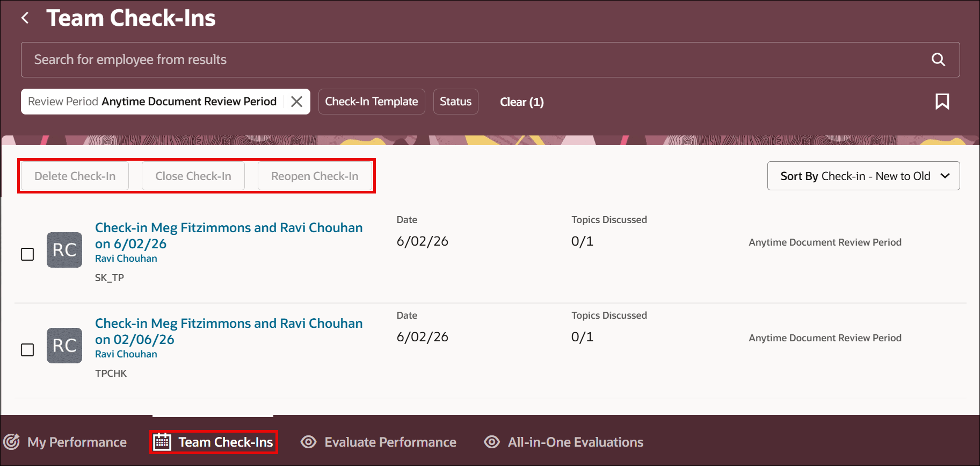The image size is (980, 466).
Task: Click the TPCHK template text
Action: [111, 374]
